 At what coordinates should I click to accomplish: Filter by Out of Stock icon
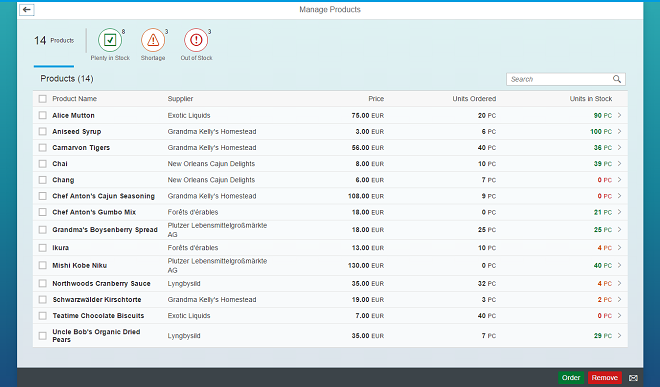pyautogui.click(x=196, y=40)
